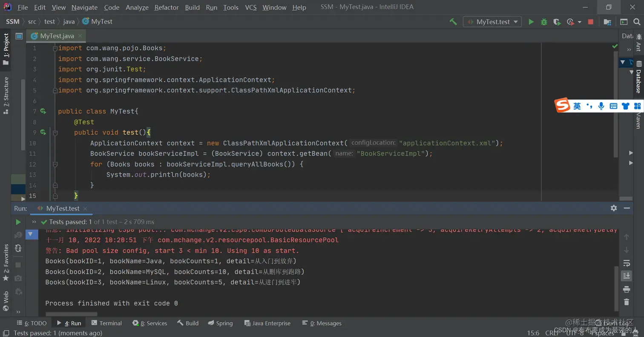Image resolution: width=644 pixels, height=337 pixels.
Task: Open the Spring tool window
Action: (x=220, y=323)
